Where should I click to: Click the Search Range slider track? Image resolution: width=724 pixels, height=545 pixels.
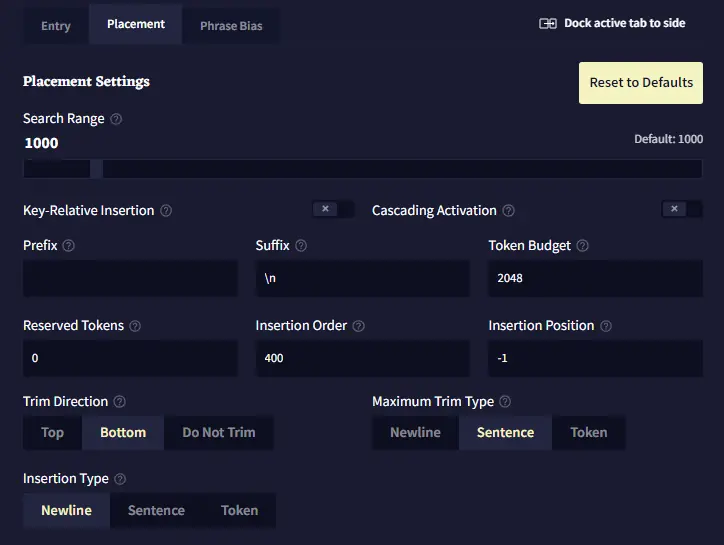click(362, 169)
